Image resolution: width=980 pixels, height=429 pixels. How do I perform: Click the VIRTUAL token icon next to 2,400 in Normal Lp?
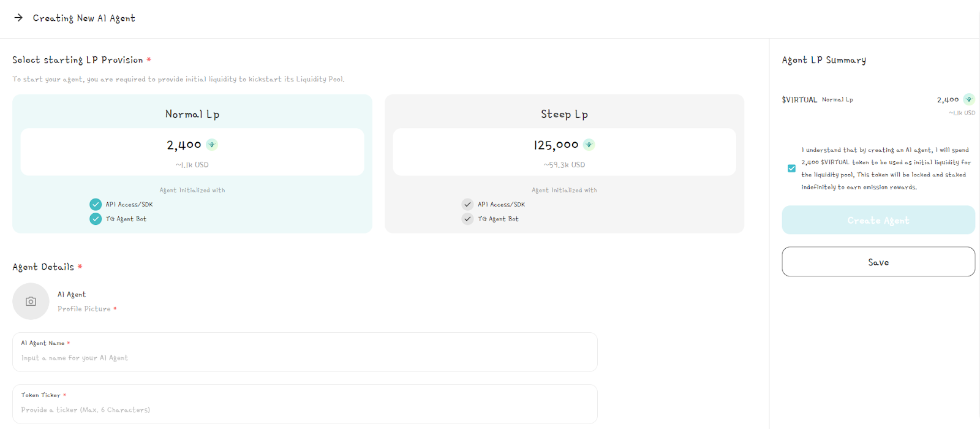click(x=212, y=145)
